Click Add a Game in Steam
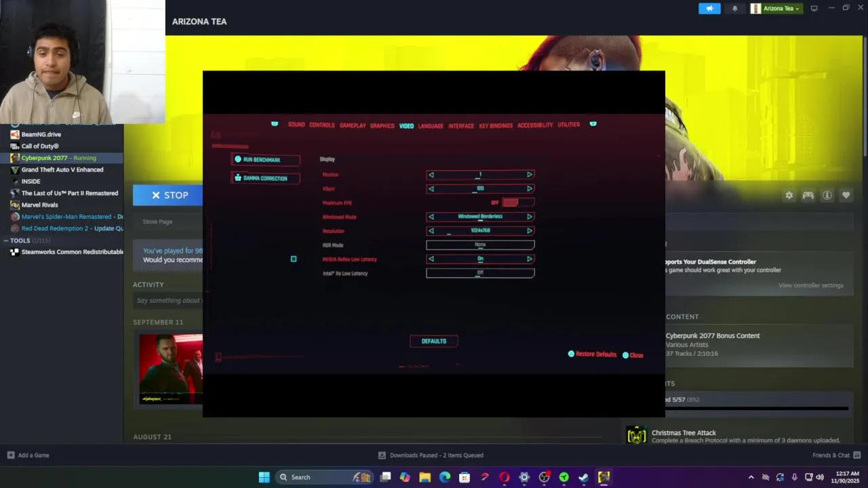 tap(28, 455)
